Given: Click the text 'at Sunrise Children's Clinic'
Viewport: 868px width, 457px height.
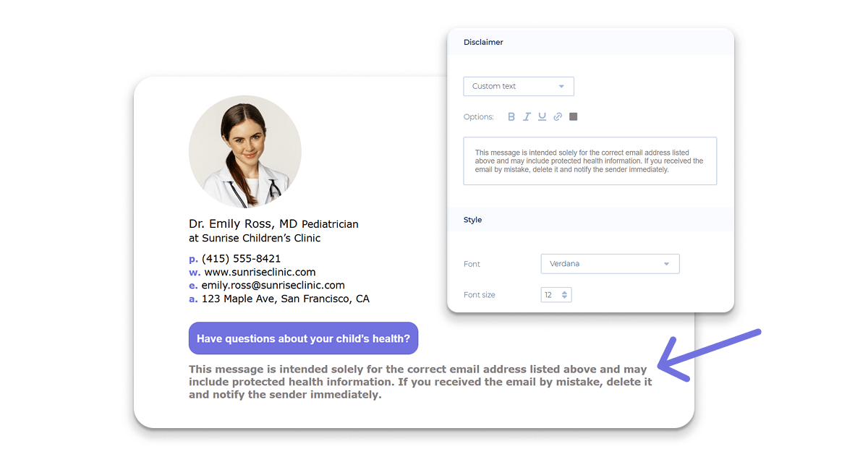Looking at the screenshot, I should pyautogui.click(x=255, y=238).
